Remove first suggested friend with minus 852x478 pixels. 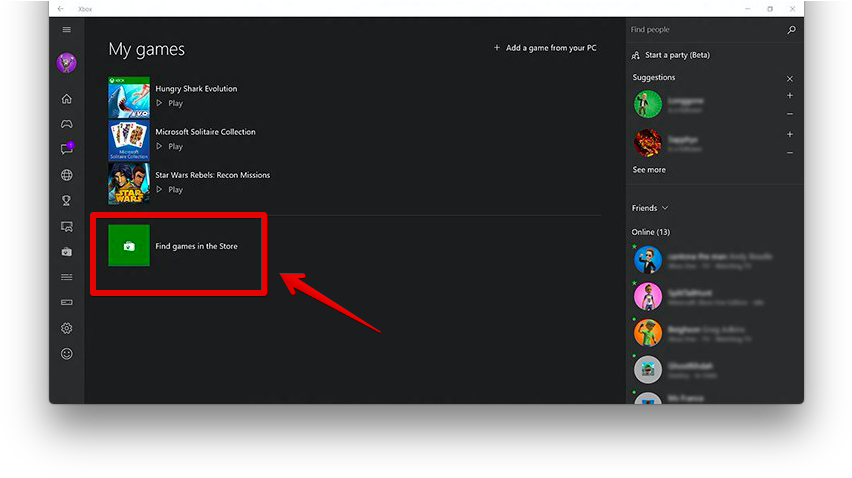click(x=790, y=114)
